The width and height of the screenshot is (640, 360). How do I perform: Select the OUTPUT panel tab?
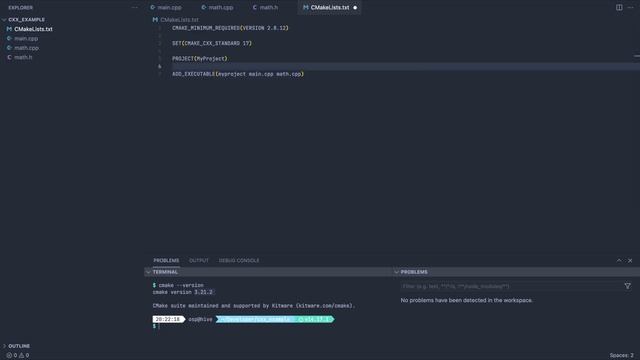pyautogui.click(x=199, y=260)
